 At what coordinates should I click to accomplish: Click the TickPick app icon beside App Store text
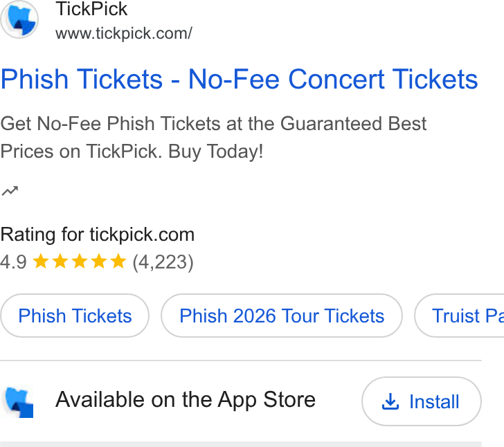pyautogui.click(x=19, y=402)
